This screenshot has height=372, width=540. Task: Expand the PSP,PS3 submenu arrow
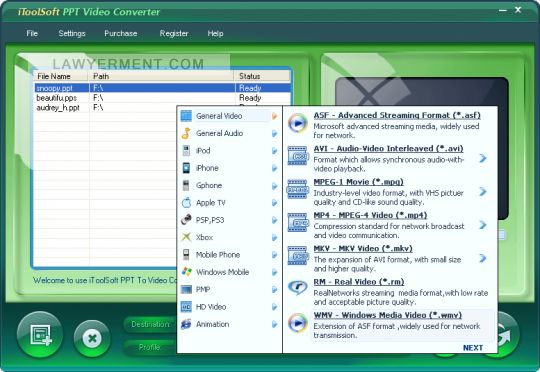click(x=274, y=220)
